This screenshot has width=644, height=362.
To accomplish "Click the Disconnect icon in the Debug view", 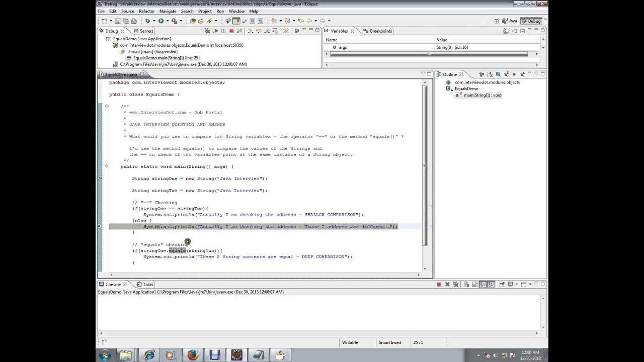I will point(239,31).
